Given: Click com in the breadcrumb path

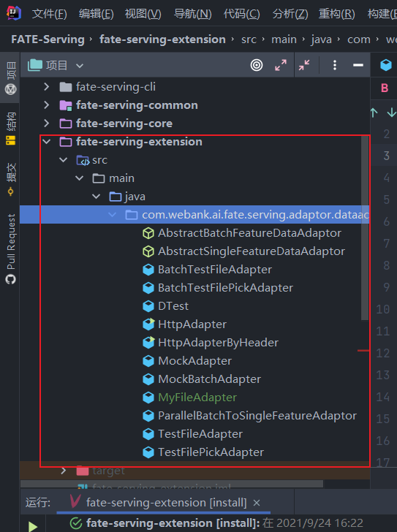Looking at the screenshot, I should [359, 39].
